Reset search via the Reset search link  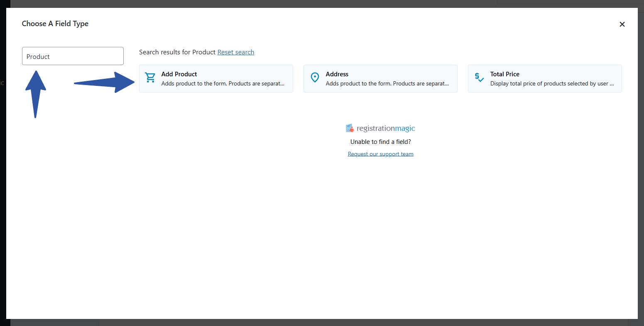click(x=235, y=52)
